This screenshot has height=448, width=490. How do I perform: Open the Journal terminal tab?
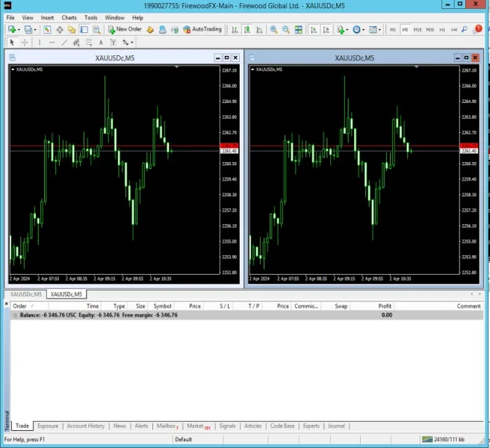coord(336,426)
